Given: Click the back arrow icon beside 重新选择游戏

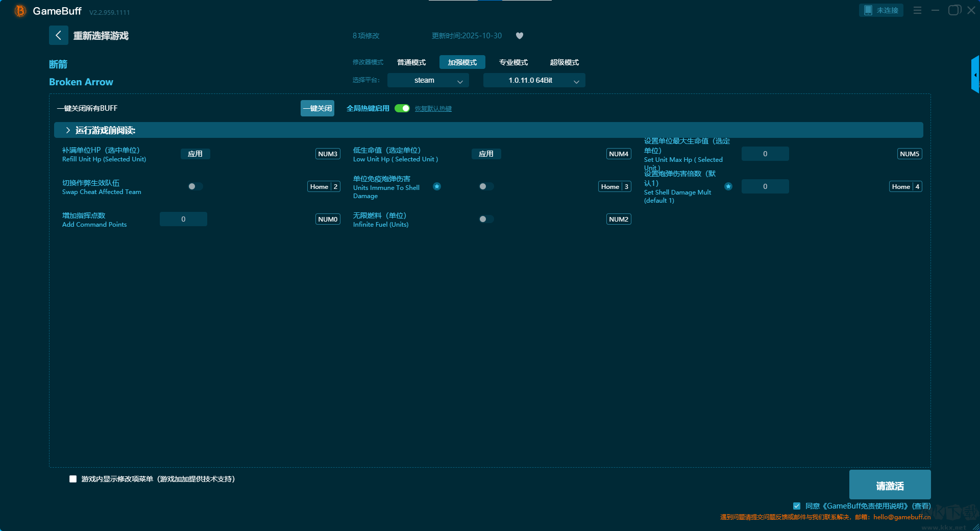Looking at the screenshot, I should pyautogui.click(x=58, y=35).
